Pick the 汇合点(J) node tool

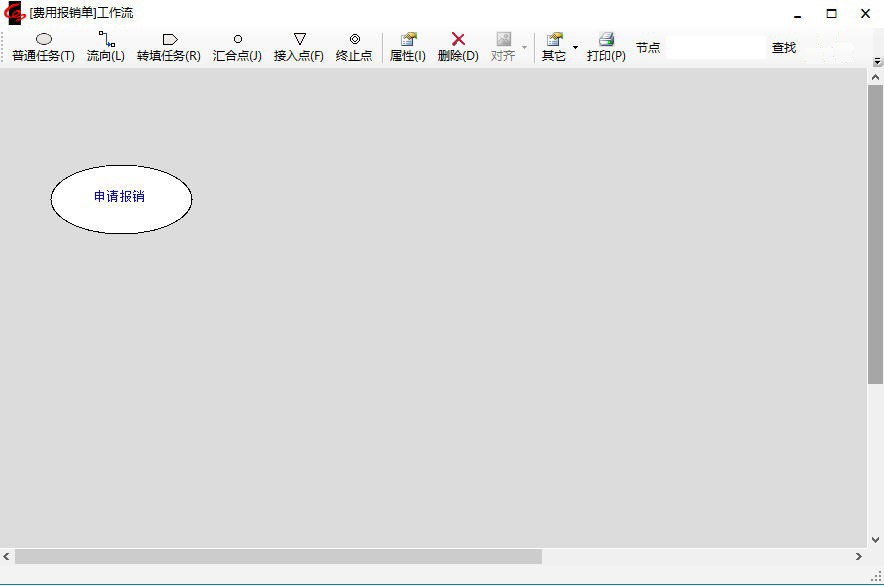point(237,47)
